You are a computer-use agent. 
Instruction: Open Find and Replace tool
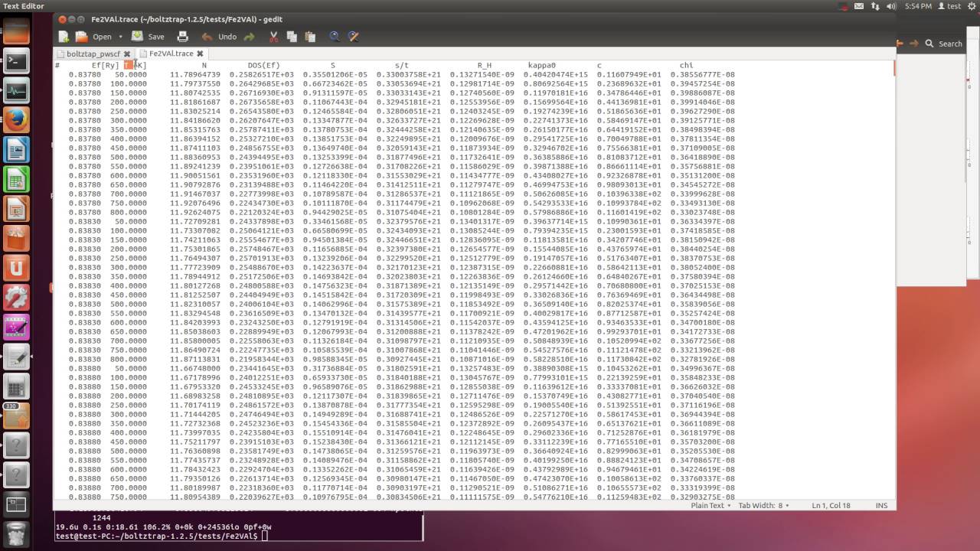tap(353, 36)
